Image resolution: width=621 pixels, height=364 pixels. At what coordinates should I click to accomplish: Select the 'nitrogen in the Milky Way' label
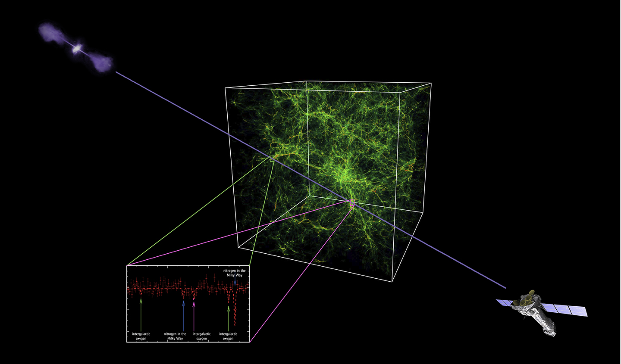(x=175, y=336)
